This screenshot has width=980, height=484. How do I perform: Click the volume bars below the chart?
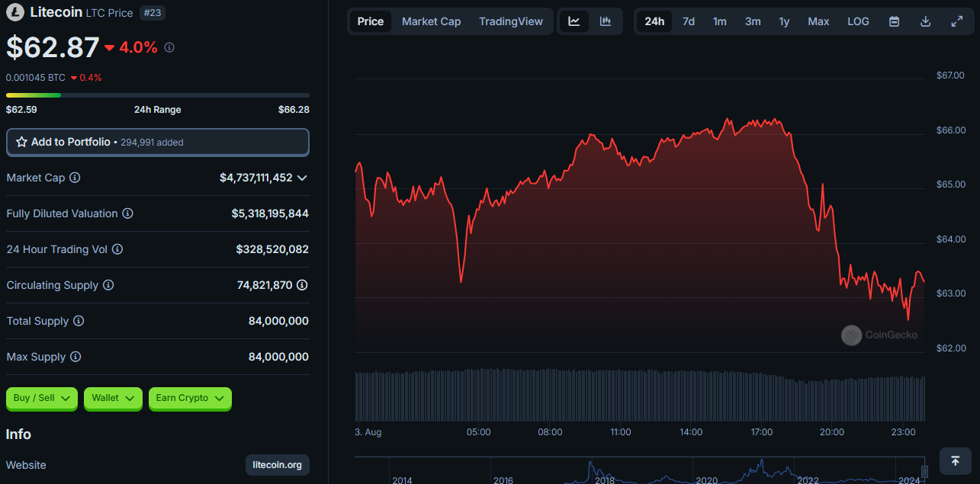[640, 396]
